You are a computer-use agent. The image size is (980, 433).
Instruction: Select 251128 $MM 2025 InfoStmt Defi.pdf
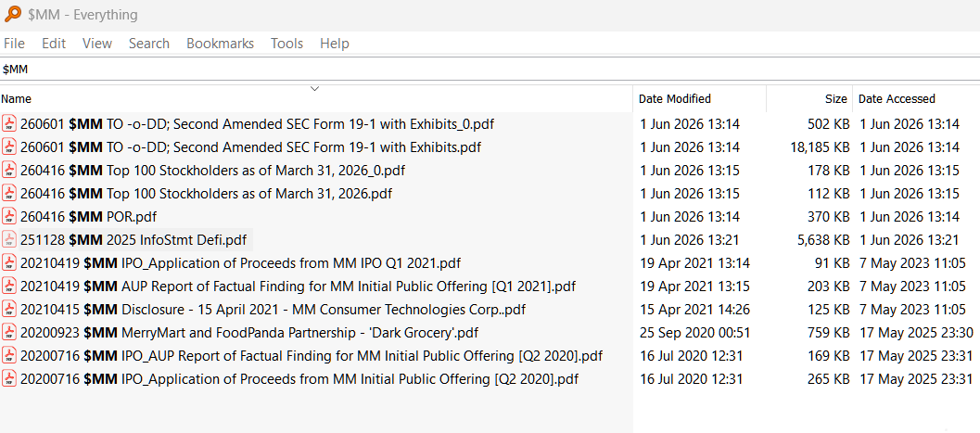tap(134, 239)
